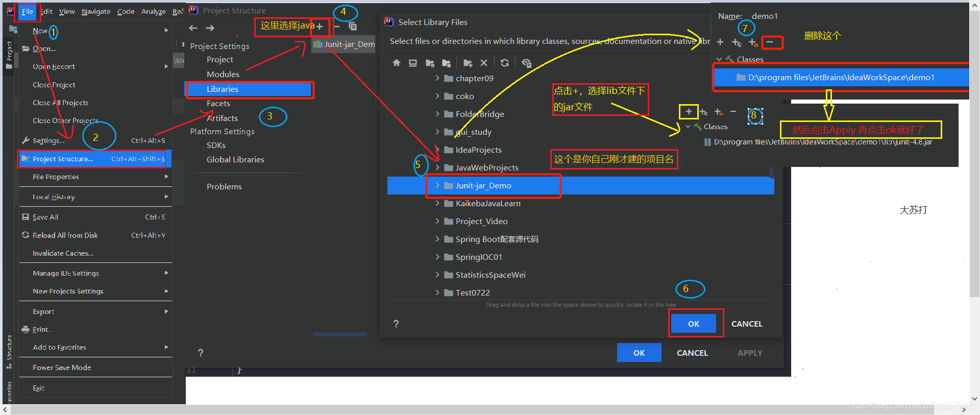
Task: Select the Junit-jar_Dem library entry
Action: pyautogui.click(x=344, y=44)
